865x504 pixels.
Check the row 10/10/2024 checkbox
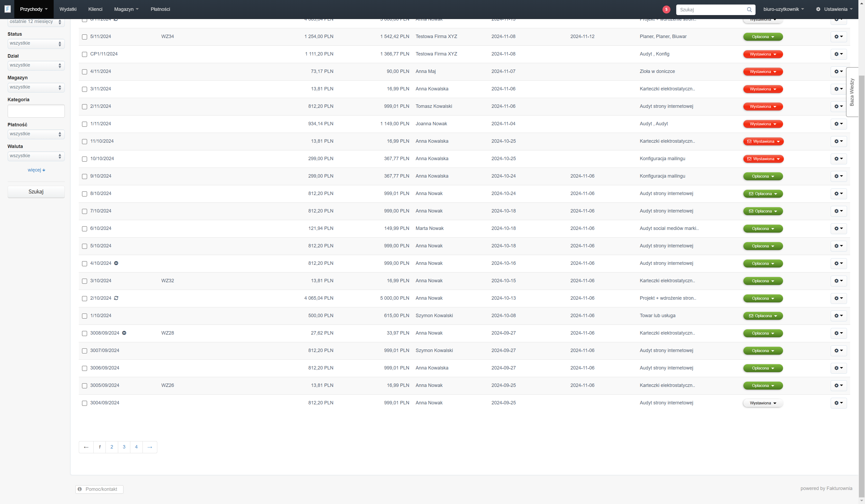click(x=84, y=159)
